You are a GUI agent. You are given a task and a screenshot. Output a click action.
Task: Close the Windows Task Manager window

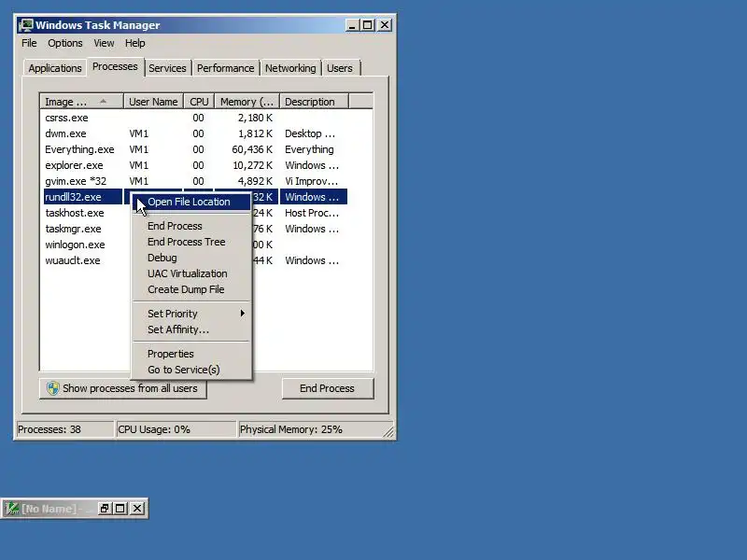(385, 25)
